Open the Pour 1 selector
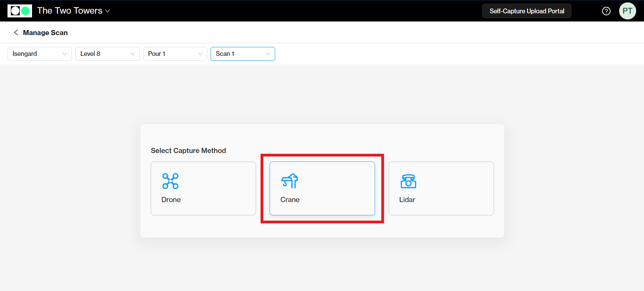 [175, 54]
